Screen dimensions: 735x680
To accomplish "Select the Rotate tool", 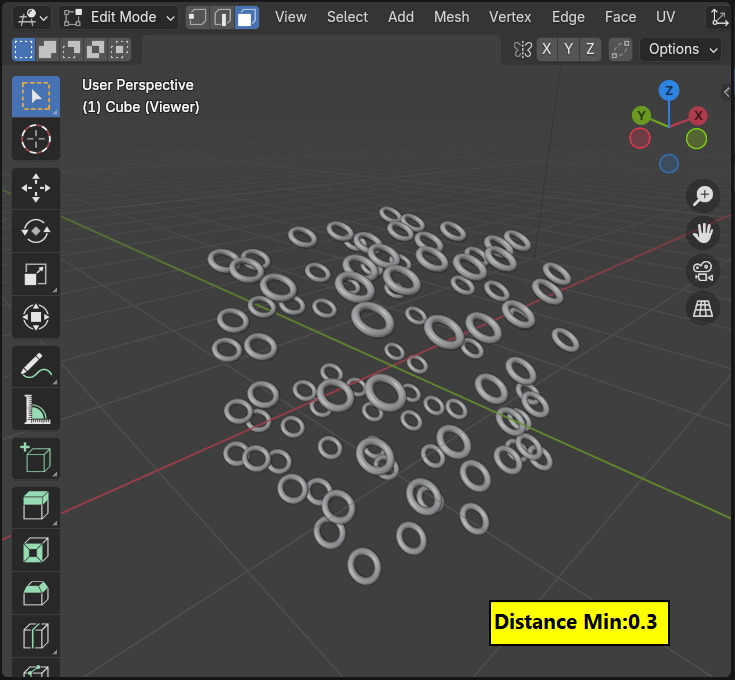I will pyautogui.click(x=36, y=231).
